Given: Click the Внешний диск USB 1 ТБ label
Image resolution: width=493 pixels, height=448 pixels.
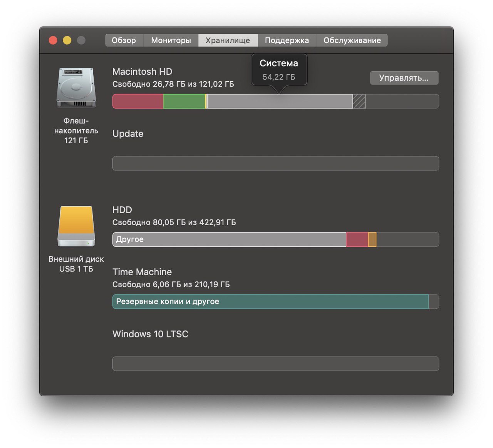Looking at the screenshot, I should [76, 264].
